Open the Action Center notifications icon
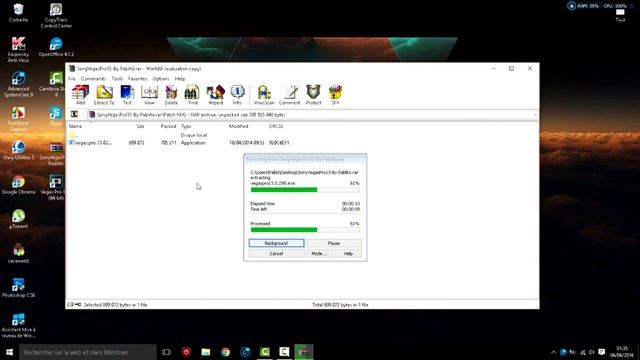This screenshot has height=360, width=640. (602, 352)
